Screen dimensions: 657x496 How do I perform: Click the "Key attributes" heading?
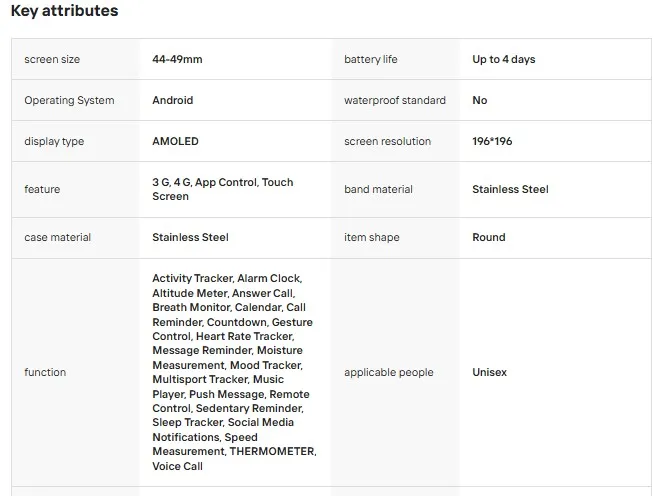(x=64, y=12)
